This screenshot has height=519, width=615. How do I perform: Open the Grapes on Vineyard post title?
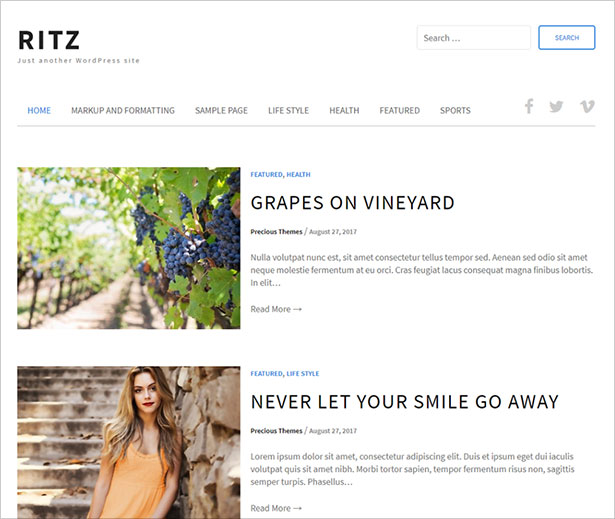(352, 203)
